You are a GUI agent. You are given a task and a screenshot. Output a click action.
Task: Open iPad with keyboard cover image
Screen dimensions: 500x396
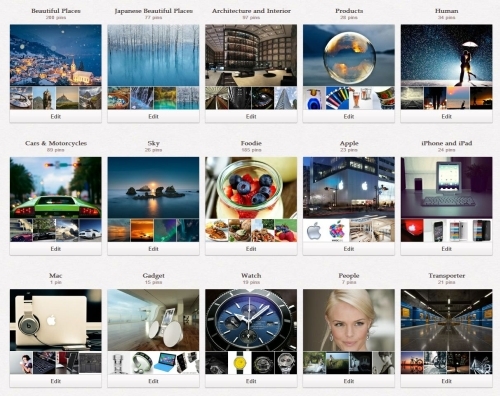[446, 187]
